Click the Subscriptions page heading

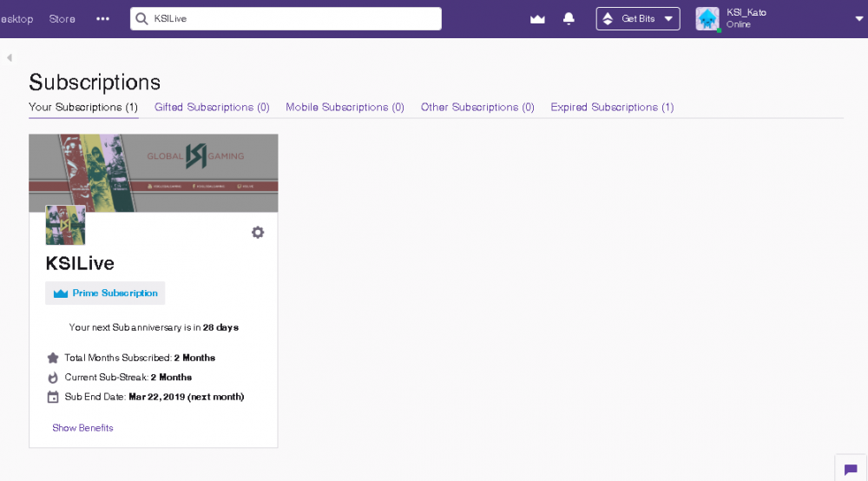pyautogui.click(x=95, y=82)
